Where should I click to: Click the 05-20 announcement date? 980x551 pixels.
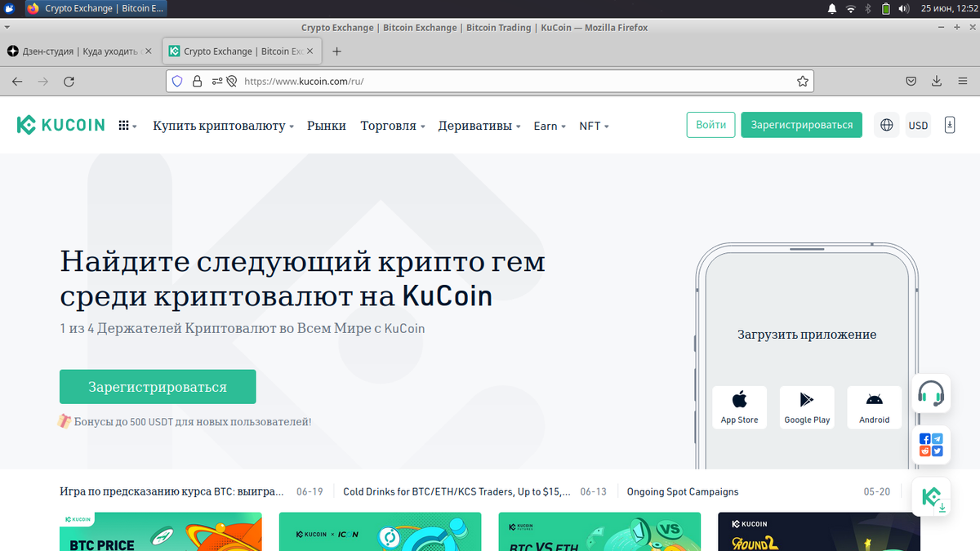coord(877,491)
